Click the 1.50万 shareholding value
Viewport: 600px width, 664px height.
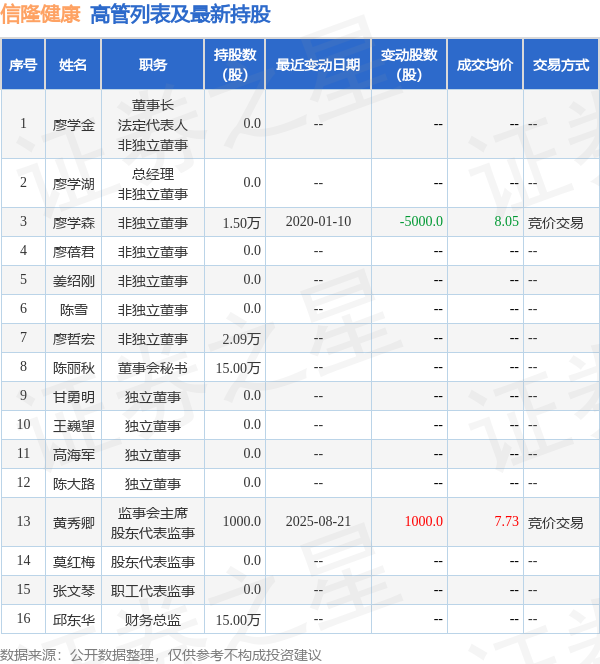click(241, 223)
